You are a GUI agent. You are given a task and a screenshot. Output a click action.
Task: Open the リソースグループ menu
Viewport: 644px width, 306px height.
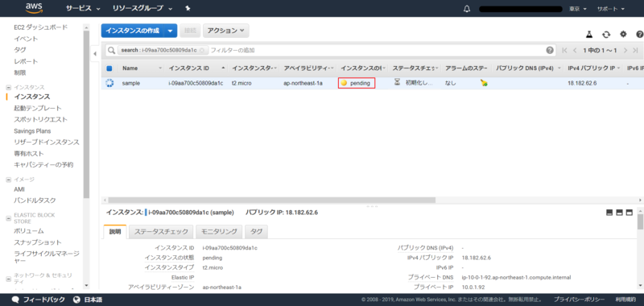pyautogui.click(x=142, y=8)
